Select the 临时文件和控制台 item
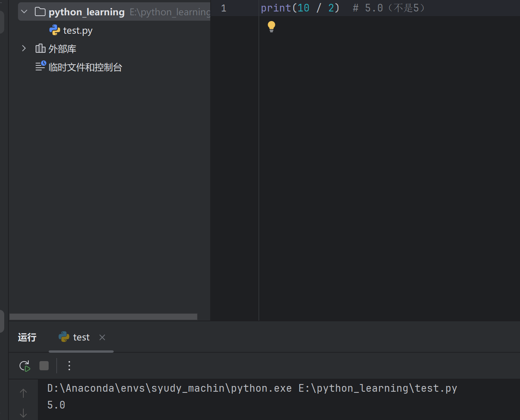 coord(85,67)
